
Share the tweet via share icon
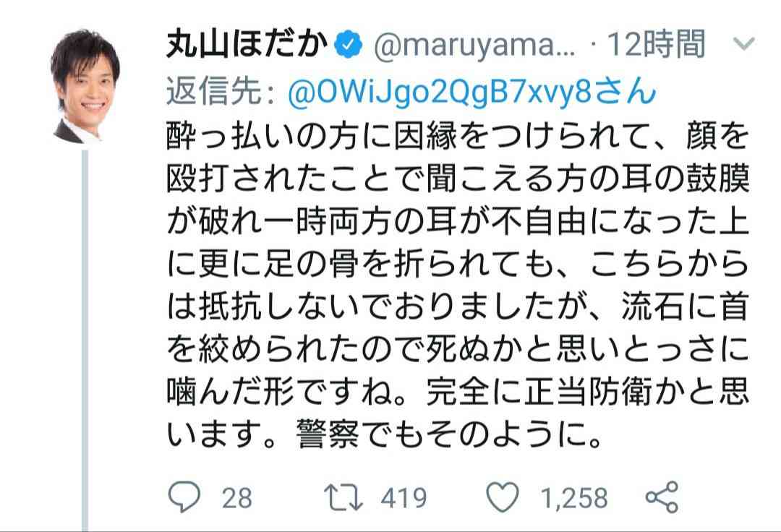[662, 497]
